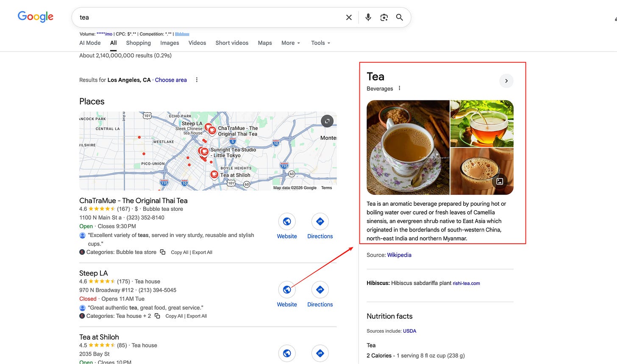
Task: Click the 2 Calories nutrition line
Action: (x=416, y=356)
